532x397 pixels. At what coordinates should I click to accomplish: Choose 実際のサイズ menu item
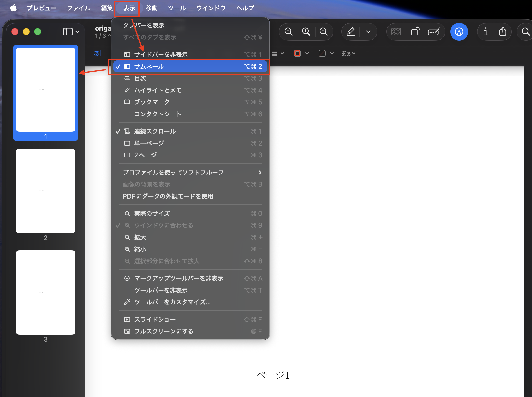[190, 213]
